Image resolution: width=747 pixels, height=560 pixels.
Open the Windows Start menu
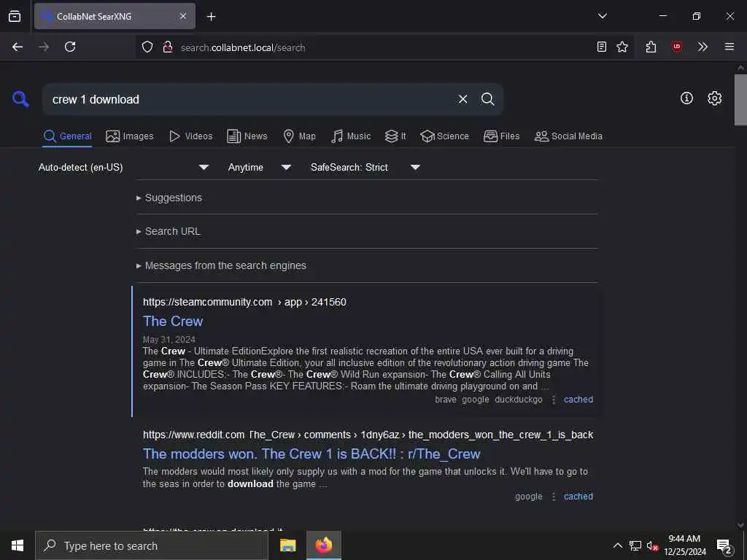(x=18, y=545)
